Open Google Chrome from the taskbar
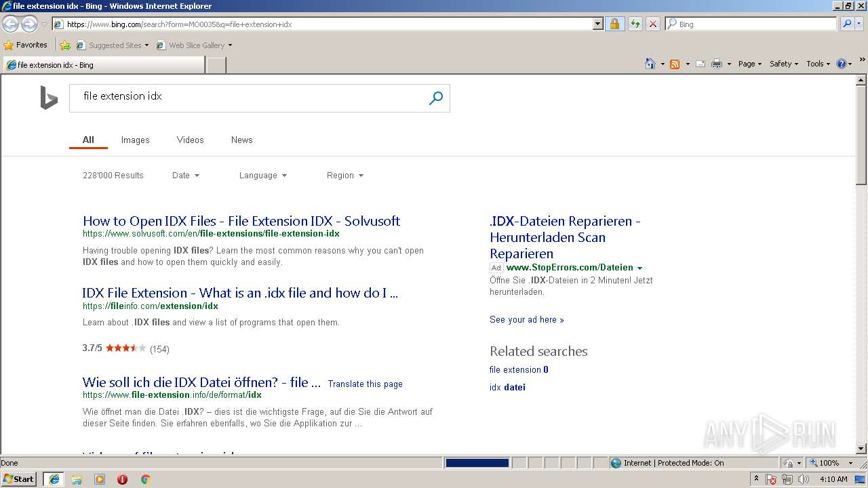Viewport: 868px width, 488px height. click(x=145, y=479)
